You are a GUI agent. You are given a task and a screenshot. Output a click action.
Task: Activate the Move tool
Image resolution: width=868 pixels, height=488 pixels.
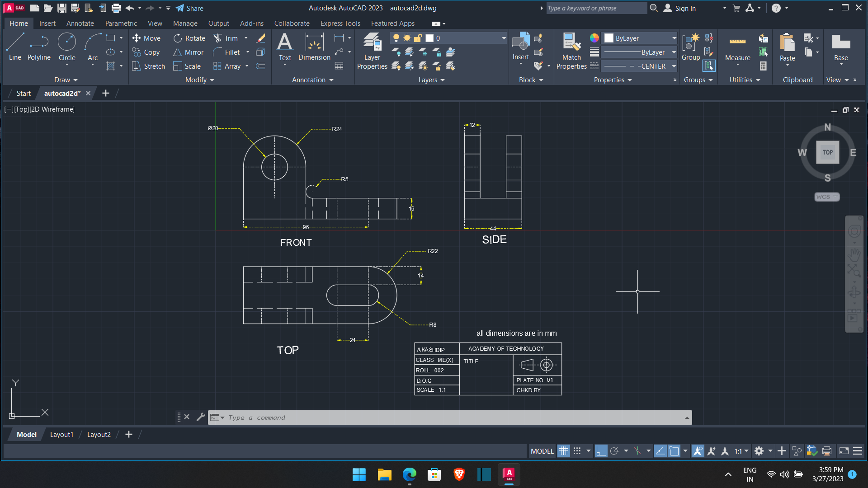146,38
